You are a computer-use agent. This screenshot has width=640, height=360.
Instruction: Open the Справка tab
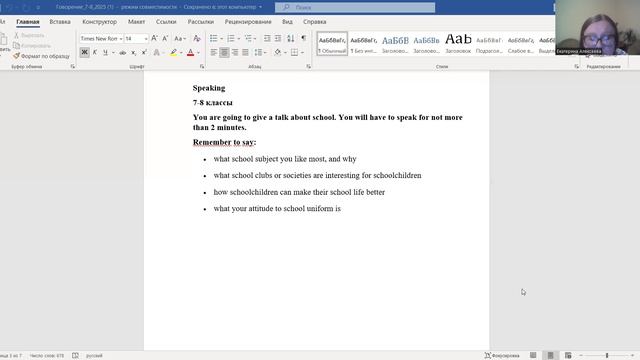[x=315, y=22]
